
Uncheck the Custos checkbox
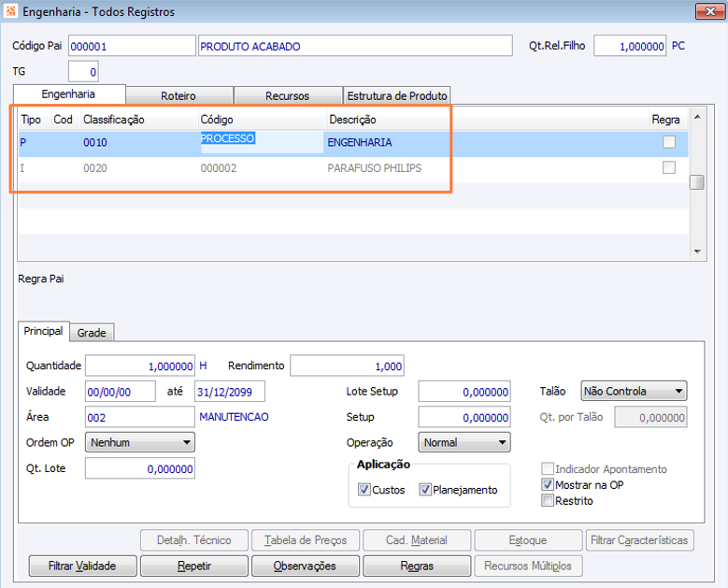click(364, 490)
